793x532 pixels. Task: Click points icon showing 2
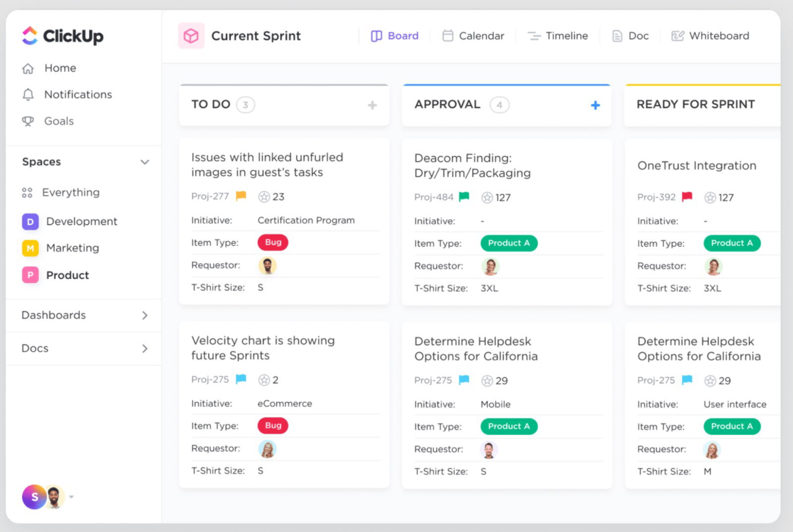click(x=264, y=380)
